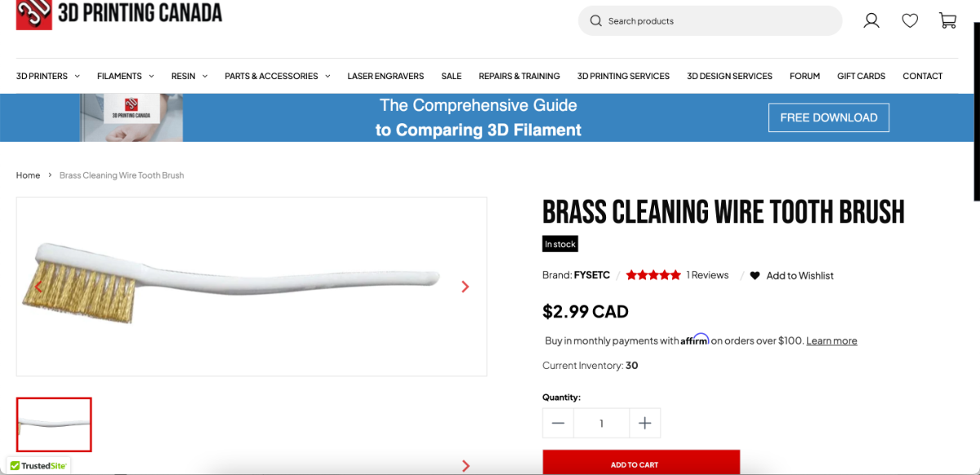Increase quantity with the plus button
The height and width of the screenshot is (475, 980).
click(644, 423)
